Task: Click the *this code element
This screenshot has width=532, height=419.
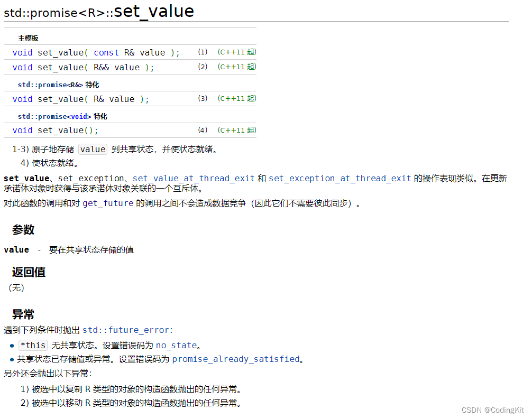Action: pos(33,345)
